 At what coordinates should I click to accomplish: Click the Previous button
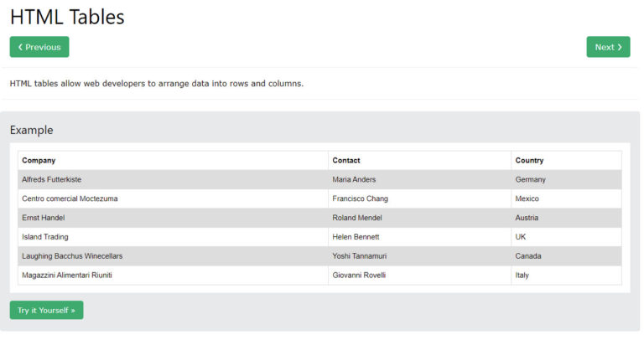point(39,47)
